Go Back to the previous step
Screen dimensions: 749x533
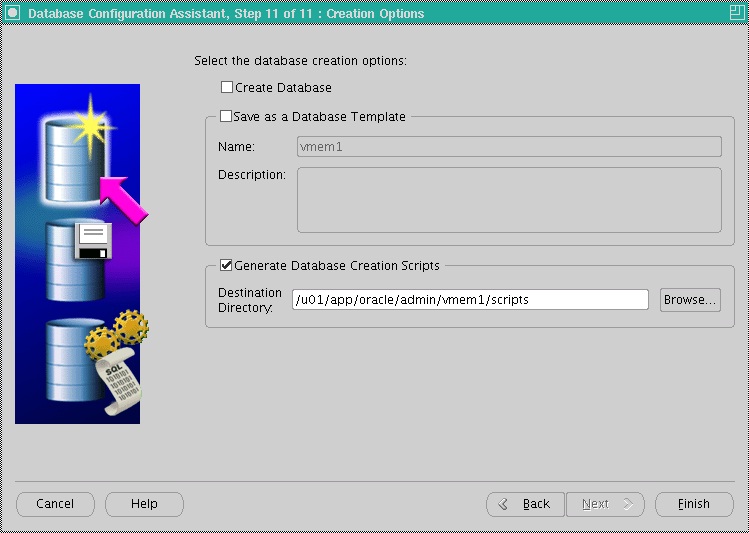point(525,504)
